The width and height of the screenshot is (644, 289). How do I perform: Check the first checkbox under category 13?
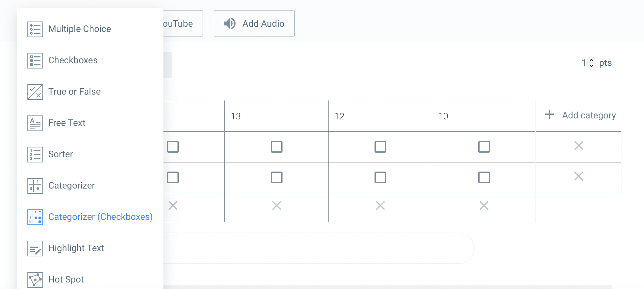276,147
